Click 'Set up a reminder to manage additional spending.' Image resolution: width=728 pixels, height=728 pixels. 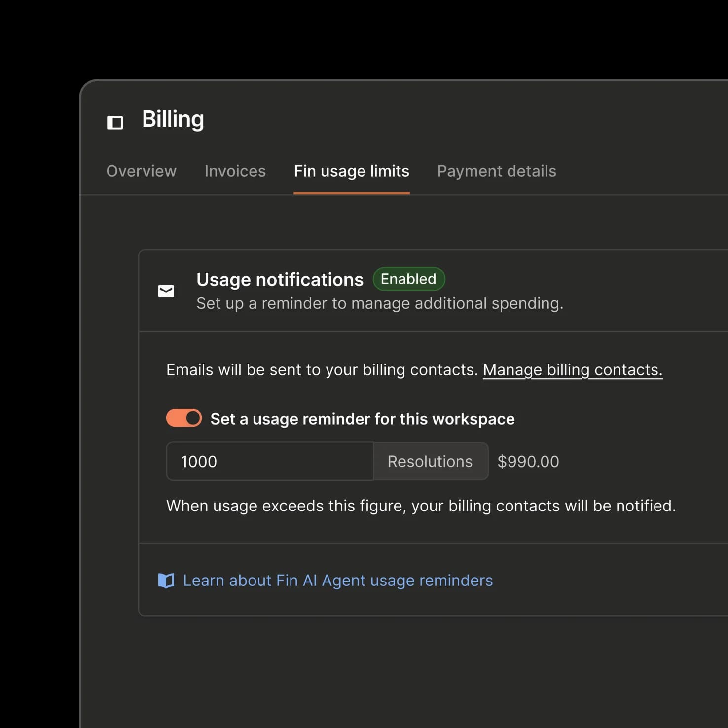click(x=380, y=303)
